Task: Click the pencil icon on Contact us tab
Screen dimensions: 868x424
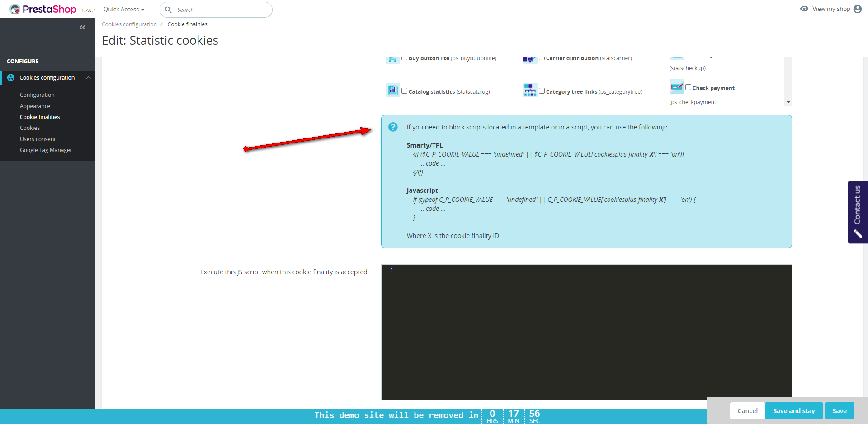Action: (858, 233)
